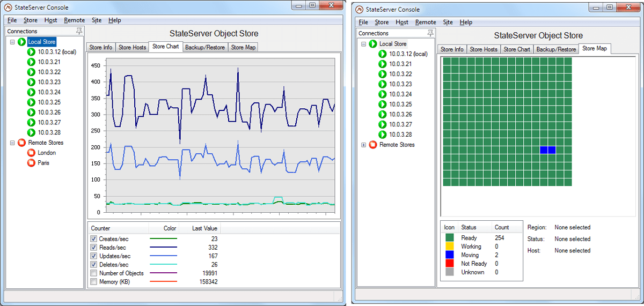Click green play icon beside 10.0.3.21 in left window
This screenshot has width=644, height=306.
pos(32,62)
